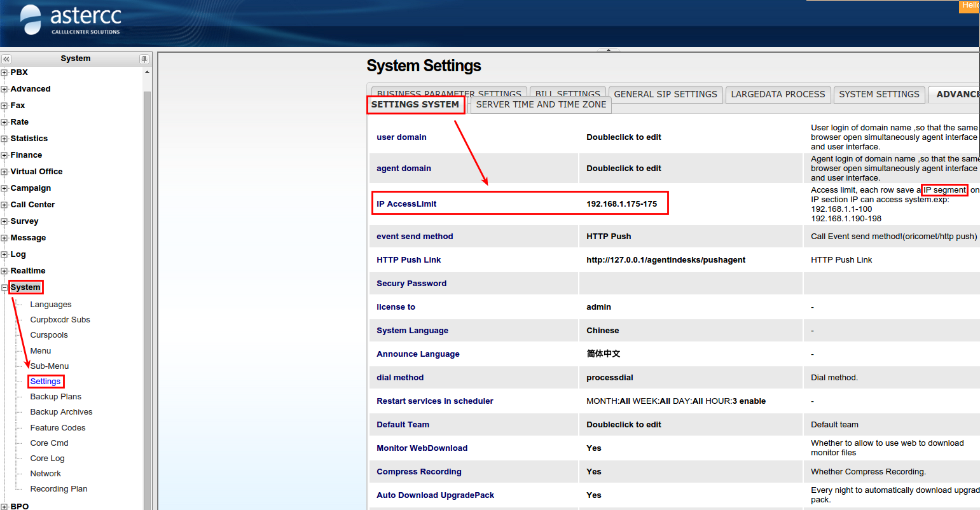Expand the Realtime tree node

click(4, 271)
